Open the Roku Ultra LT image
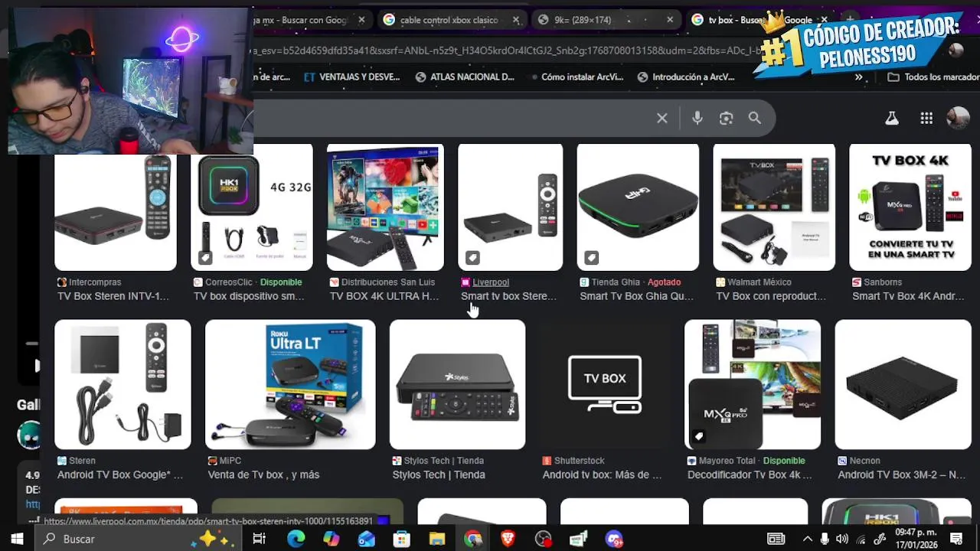 [290, 384]
